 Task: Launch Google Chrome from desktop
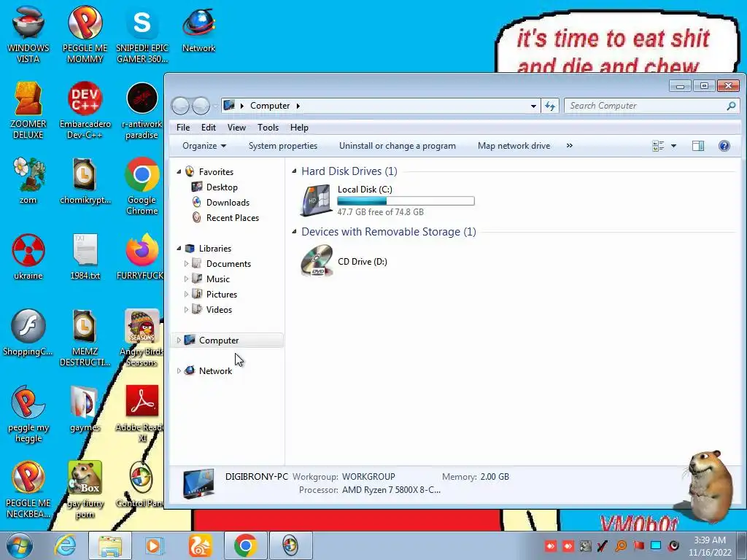coord(142,186)
